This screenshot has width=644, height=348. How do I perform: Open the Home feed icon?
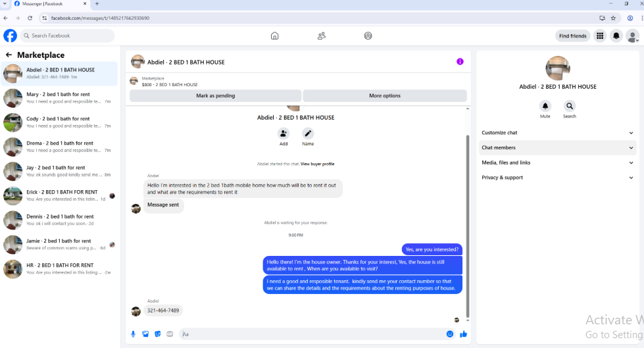pos(275,36)
